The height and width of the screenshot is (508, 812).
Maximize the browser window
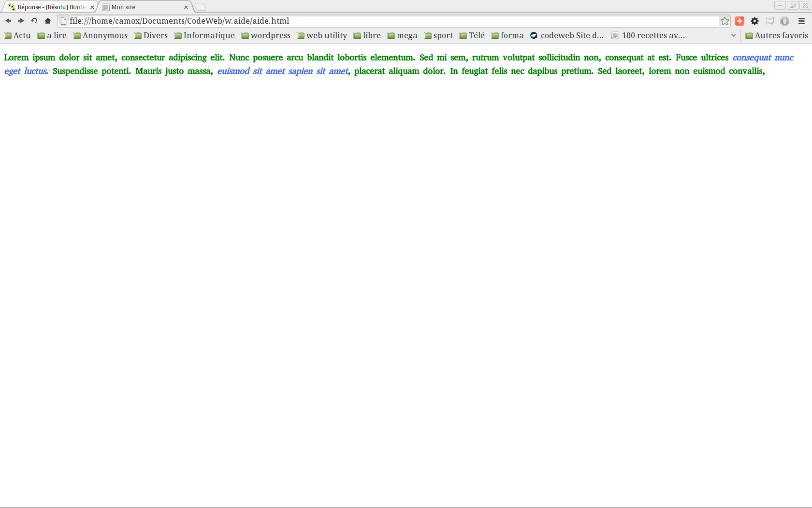792,5
